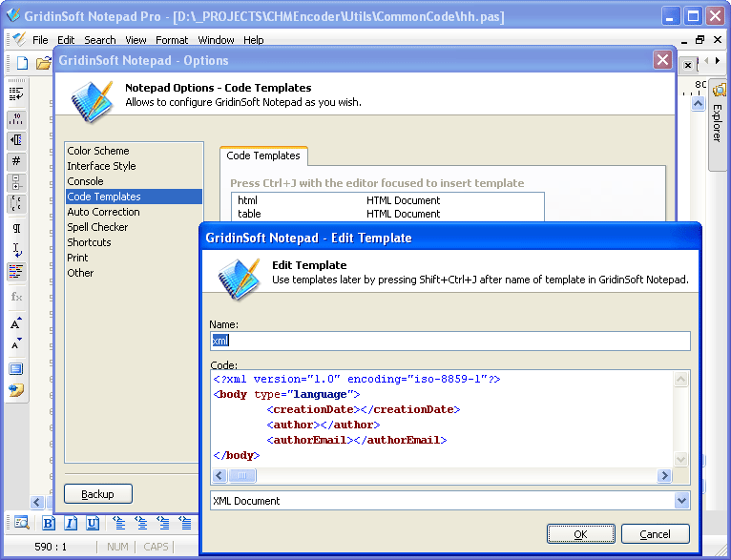
Task: Select the Code Templates tab
Action: (263, 156)
